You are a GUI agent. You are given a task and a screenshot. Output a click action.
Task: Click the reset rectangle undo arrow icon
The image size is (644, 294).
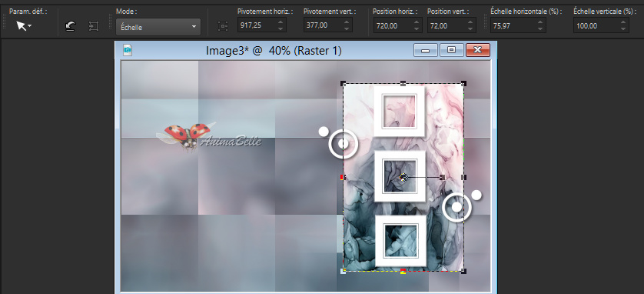click(x=71, y=27)
